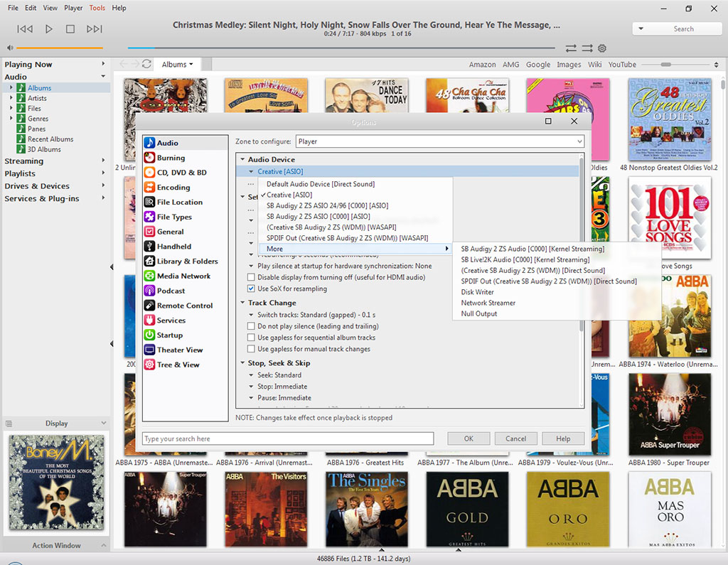Refresh the Albums view
728x565 pixels.
(x=146, y=64)
